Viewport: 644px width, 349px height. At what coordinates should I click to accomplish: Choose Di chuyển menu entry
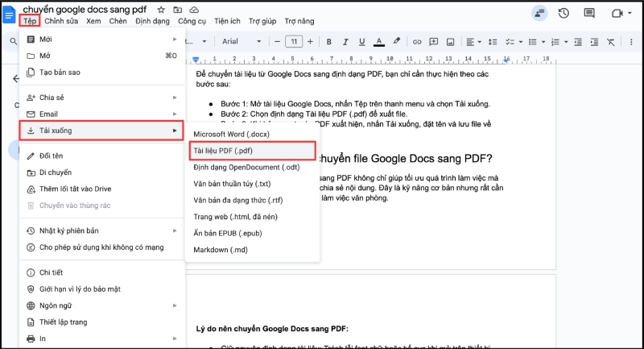click(102, 172)
